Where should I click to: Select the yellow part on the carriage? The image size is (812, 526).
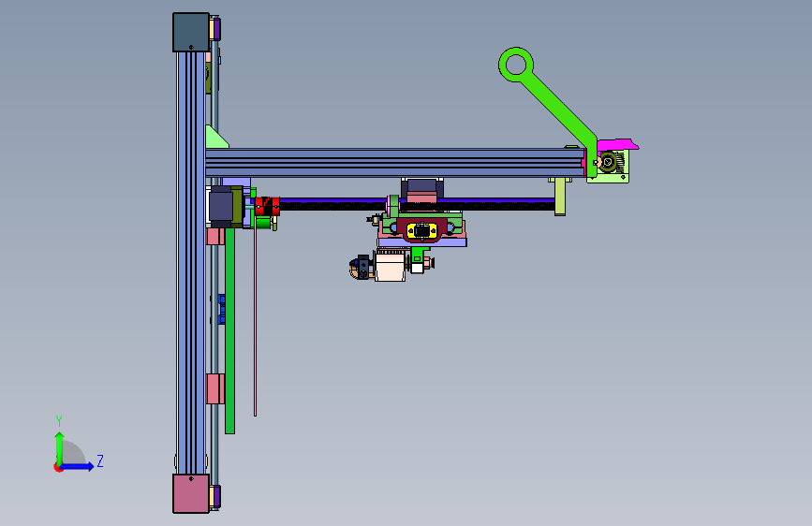tap(422, 231)
